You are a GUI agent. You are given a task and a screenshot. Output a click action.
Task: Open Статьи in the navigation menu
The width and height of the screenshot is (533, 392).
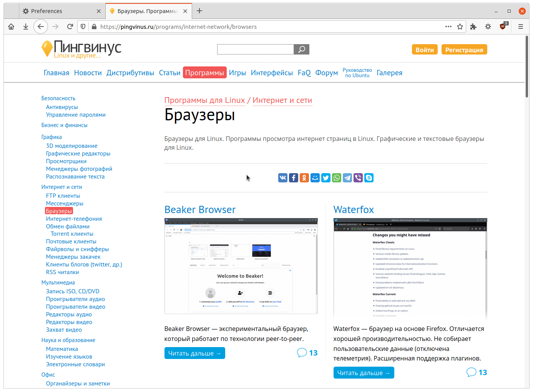(x=170, y=73)
